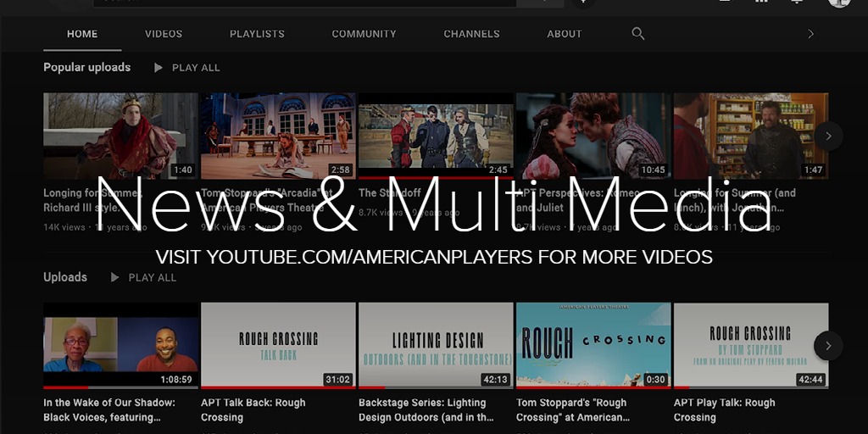
Task: Watch The Standoff video thumbnail
Action: pyautogui.click(x=436, y=136)
